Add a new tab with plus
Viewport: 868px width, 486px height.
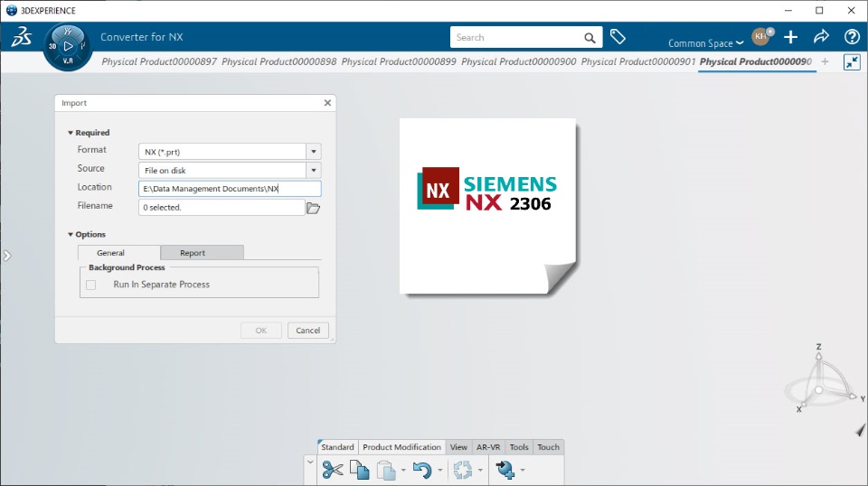tap(825, 62)
